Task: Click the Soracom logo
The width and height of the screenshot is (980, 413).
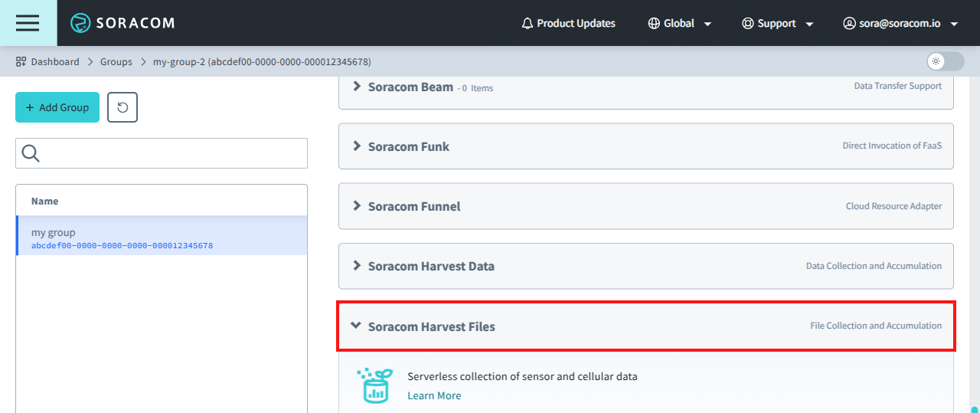Action: tap(122, 23)
